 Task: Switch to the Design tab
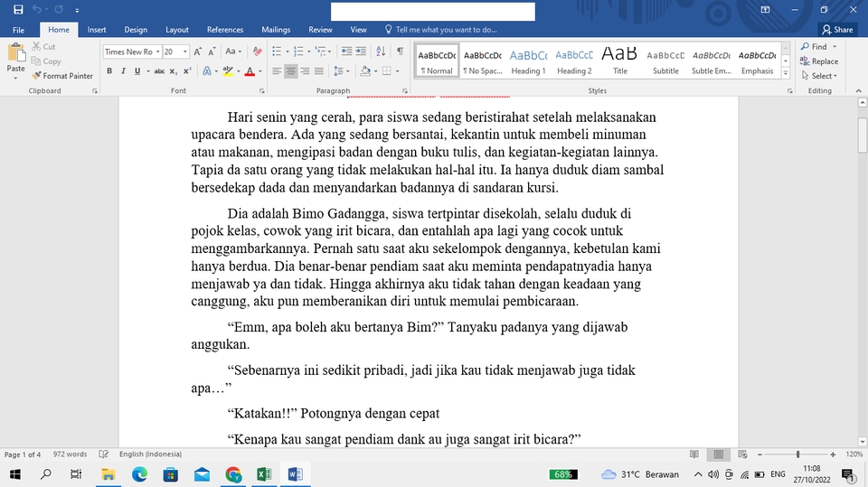click(x=136, y=30)
